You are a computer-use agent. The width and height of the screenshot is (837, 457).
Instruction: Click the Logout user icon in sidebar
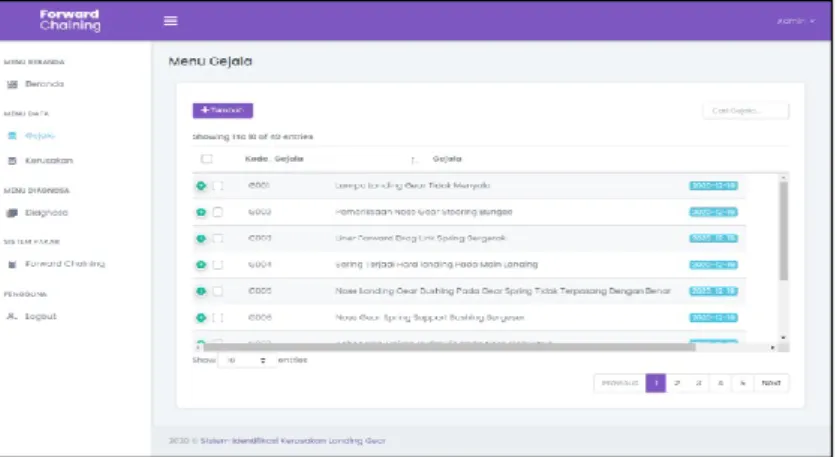(12, 316)
